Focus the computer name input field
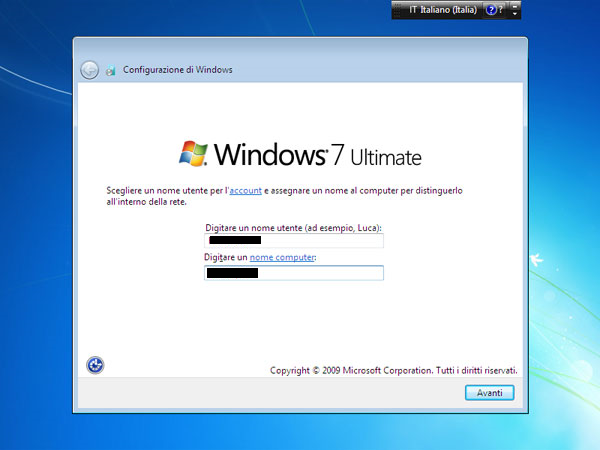The width and height of the screenshot is (600, 450). [x=294, y=273]
